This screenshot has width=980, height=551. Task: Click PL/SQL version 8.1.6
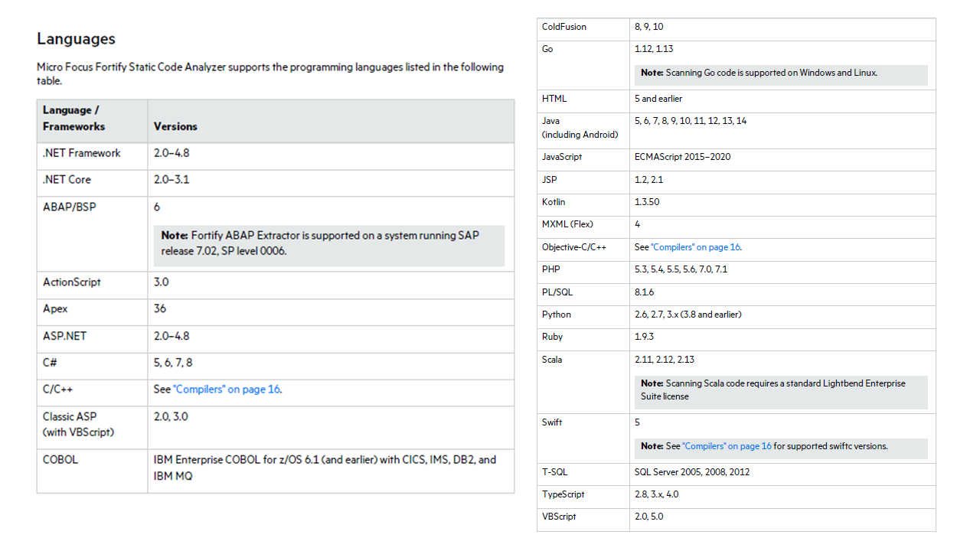point(645,292)
